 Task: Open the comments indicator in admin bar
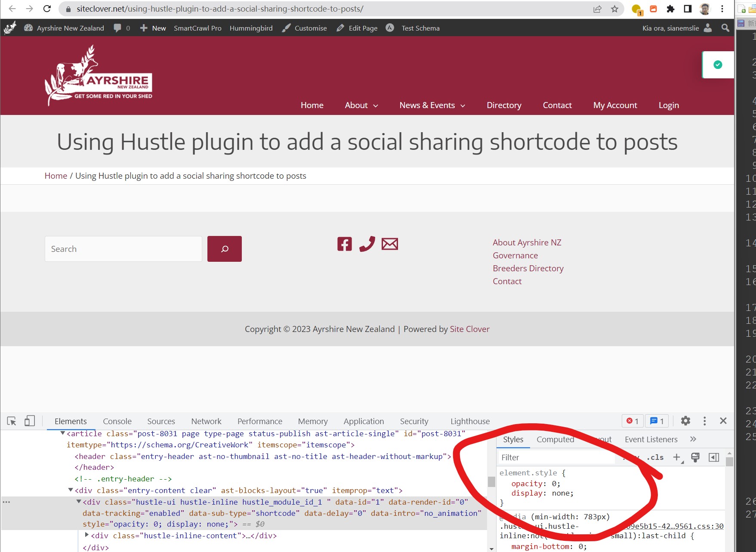click(122, 28)
